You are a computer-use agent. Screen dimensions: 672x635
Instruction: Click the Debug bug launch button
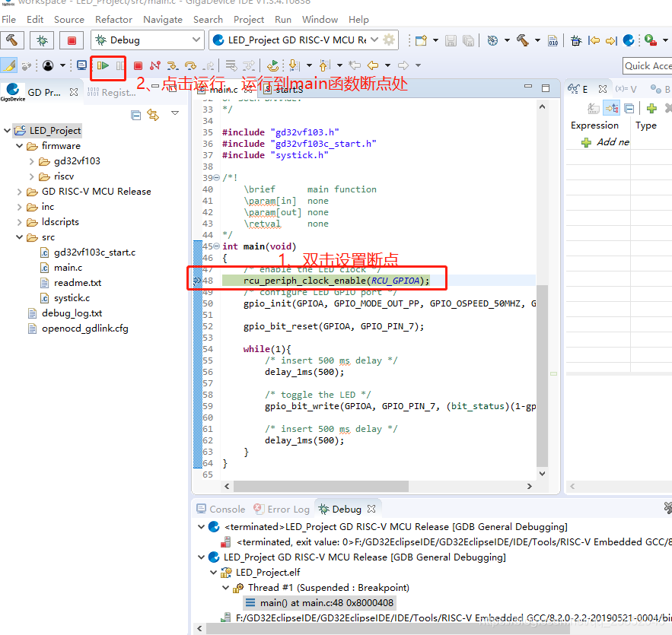[x=42, y=40]
